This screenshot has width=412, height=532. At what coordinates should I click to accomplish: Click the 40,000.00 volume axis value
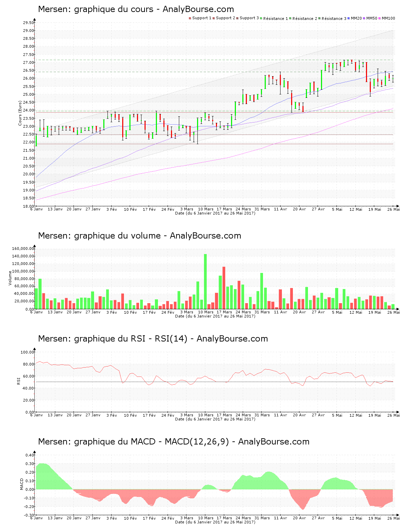point(24,294)
